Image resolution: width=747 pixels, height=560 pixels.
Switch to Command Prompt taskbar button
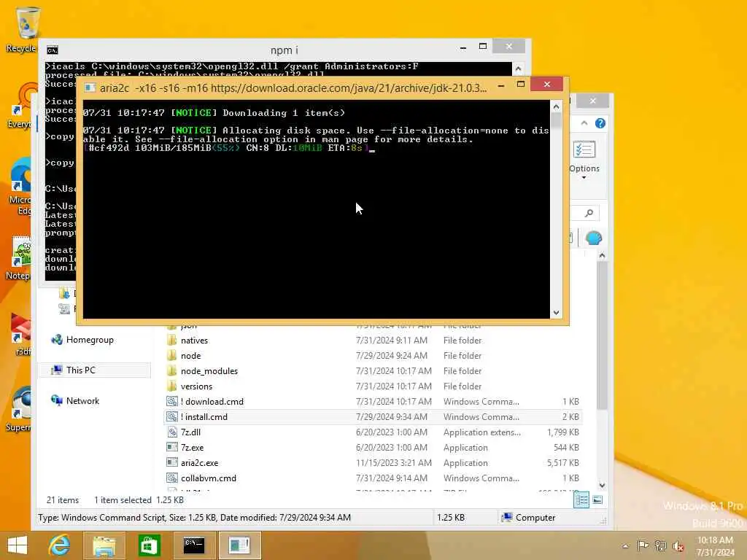tap(194, 545)
